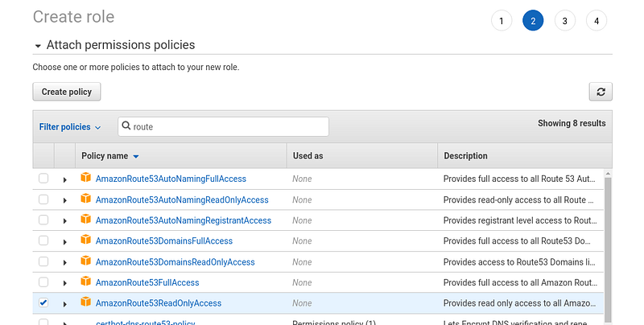644x325 pixels.
Task: Go to wizard step 1
Action: click(x=502, y=21)
